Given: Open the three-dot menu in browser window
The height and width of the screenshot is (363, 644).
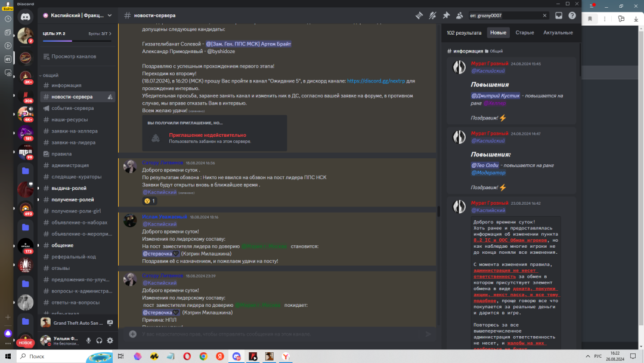Looking at the screenshot, I should 605,19.
